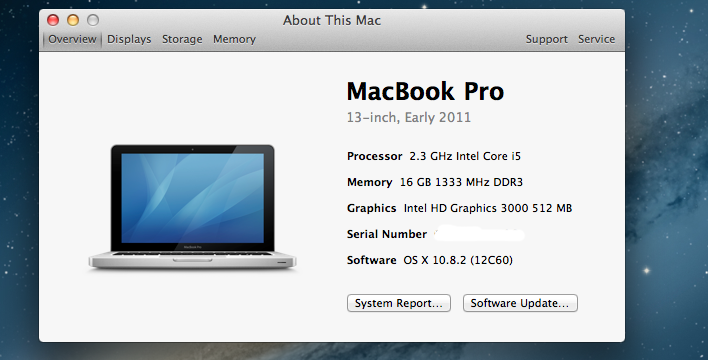Screen dimensions: 708x360
Task: Click the System Report... button
Action: coord(399,303)
